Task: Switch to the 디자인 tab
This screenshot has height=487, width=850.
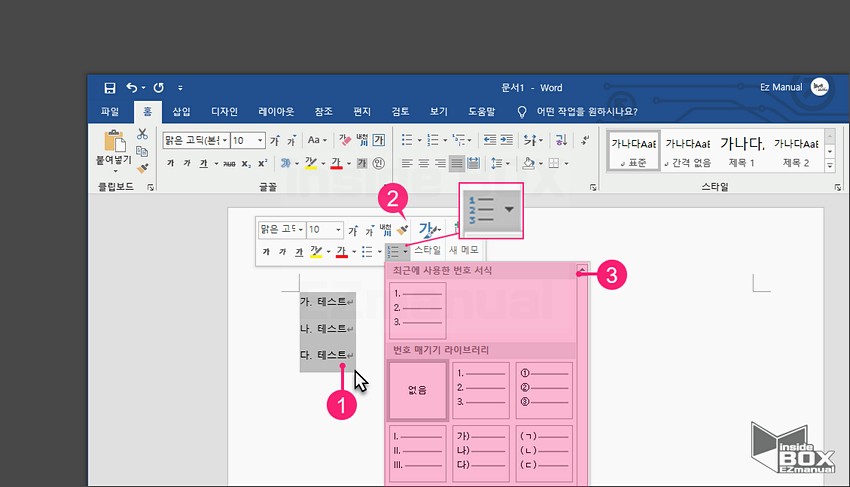Action: (224, 112)
